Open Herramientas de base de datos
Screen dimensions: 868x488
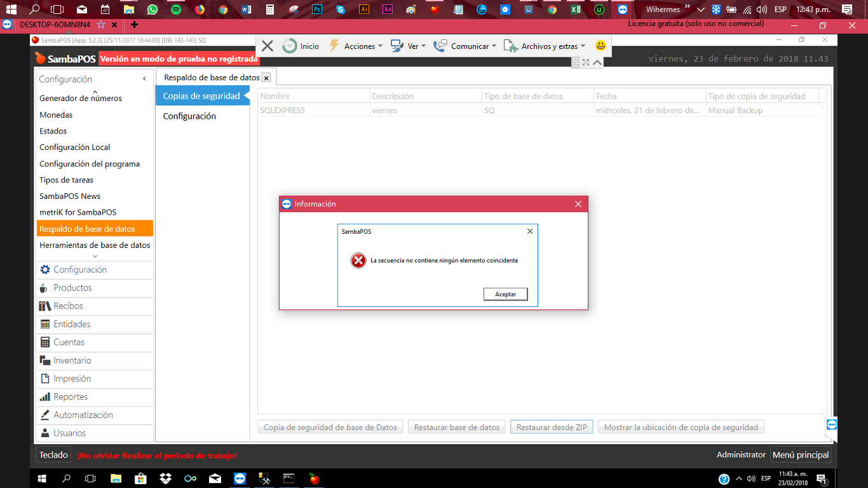point(95,245)
